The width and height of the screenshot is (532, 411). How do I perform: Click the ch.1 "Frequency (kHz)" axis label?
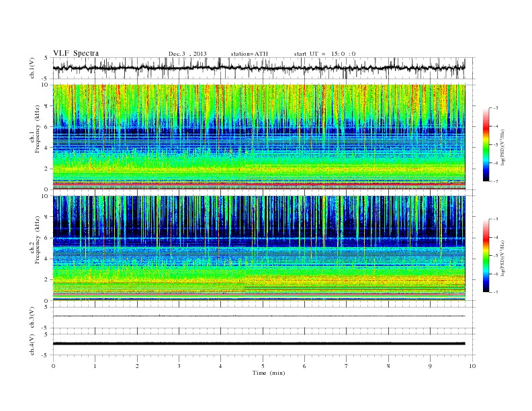[x=38, y=129]
